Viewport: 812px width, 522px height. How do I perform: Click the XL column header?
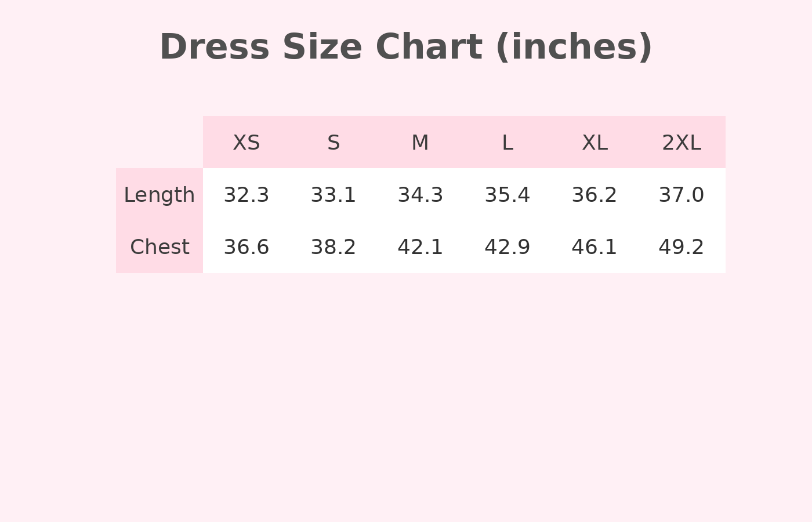click(x=594, y=143)
